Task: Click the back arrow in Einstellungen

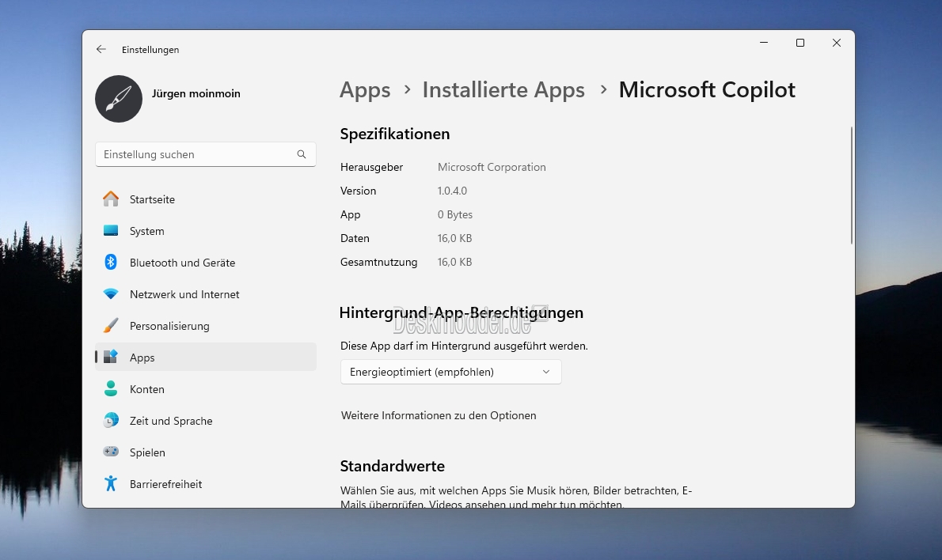Action: [x=101, y=49]
